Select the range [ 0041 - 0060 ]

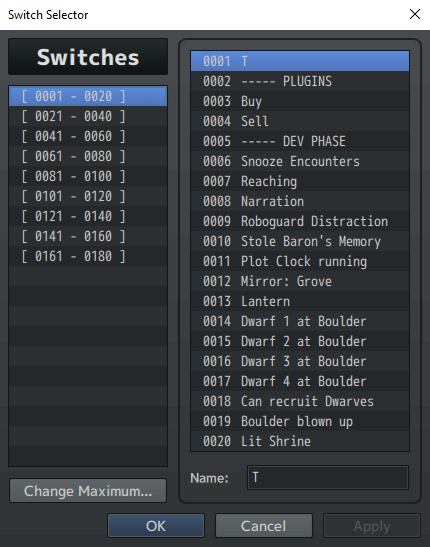pyautogui.click(x=88, y=136)
